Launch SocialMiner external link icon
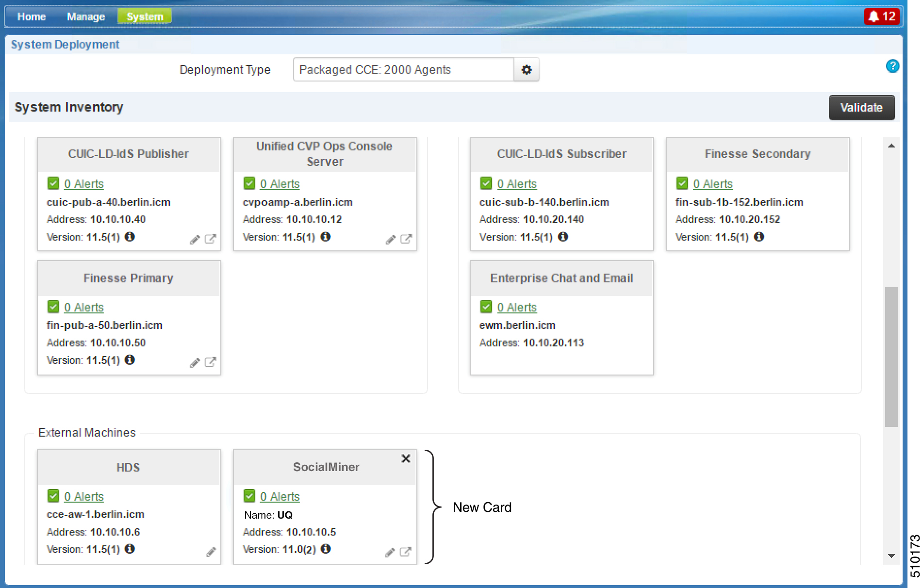 pyautogui.click(x=405, y=552)
